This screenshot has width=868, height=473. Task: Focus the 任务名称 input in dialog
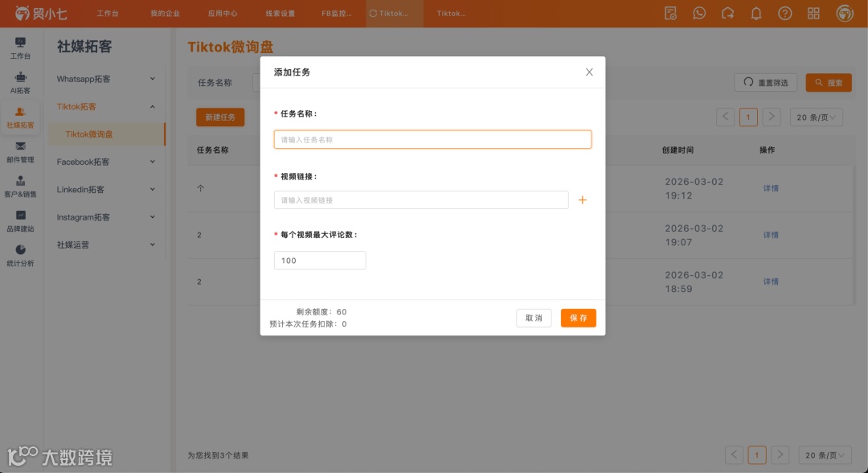[432, 140]
